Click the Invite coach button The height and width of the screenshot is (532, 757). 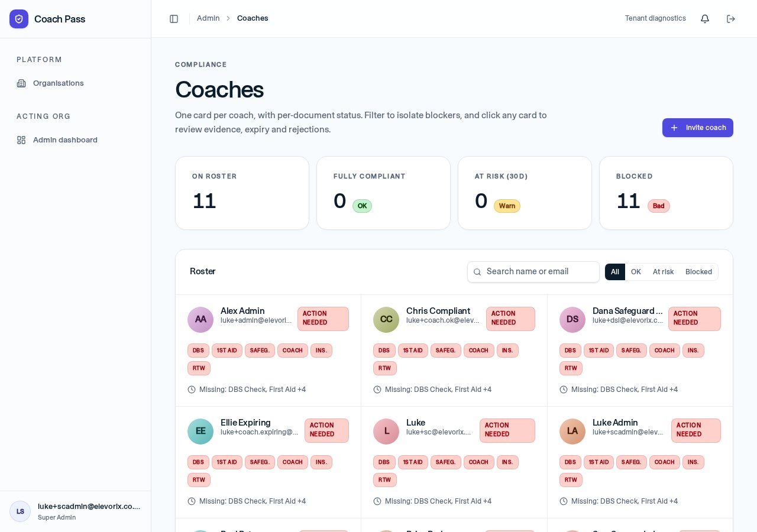point(698,128)
